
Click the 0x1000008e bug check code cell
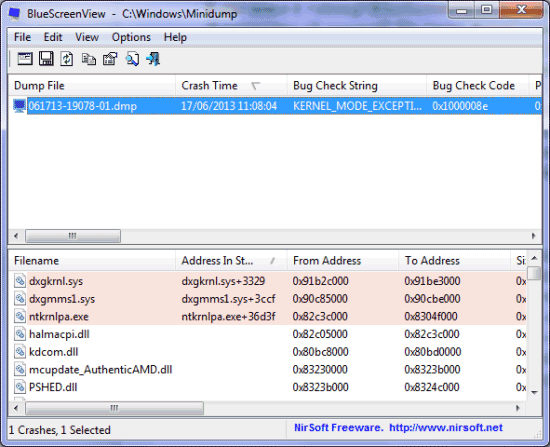(460, 106)
